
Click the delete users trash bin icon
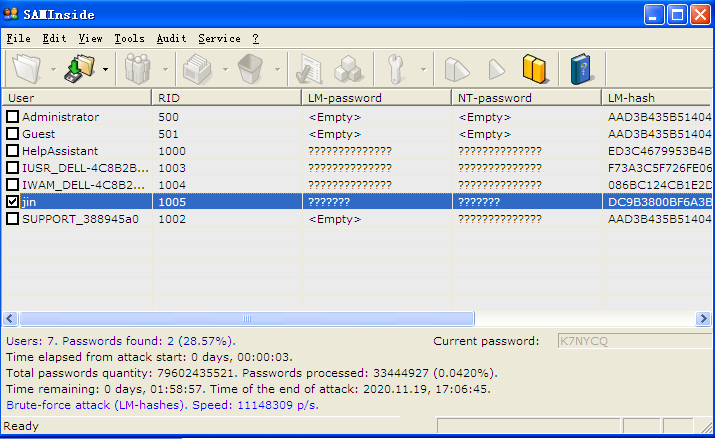coord(250,69)
